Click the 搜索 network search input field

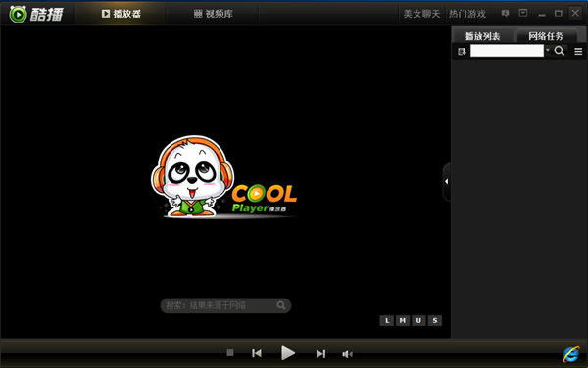[x=220, y=305]
